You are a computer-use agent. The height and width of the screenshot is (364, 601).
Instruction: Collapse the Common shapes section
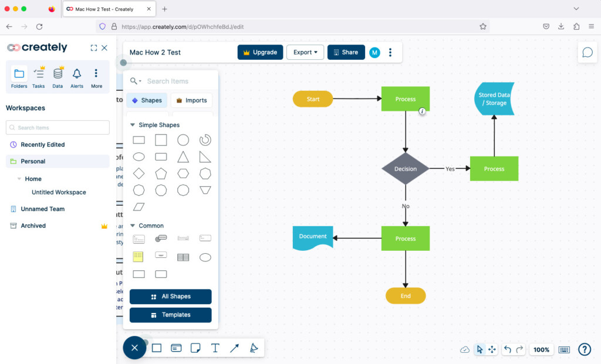tap(133, 226)
